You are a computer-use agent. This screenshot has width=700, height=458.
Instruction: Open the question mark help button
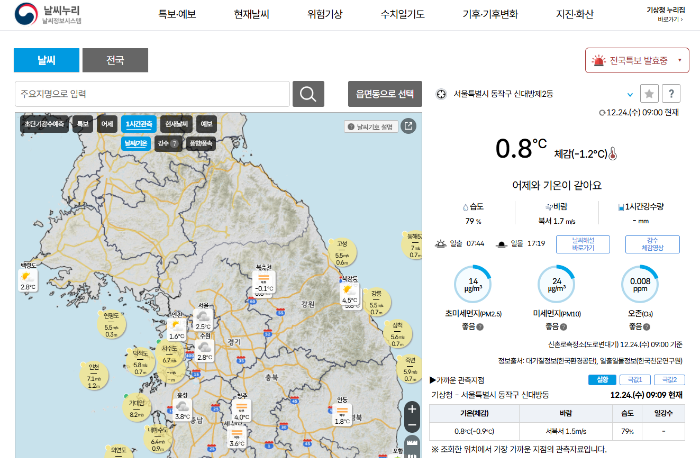pyautogui.click(x=671, y=94)
